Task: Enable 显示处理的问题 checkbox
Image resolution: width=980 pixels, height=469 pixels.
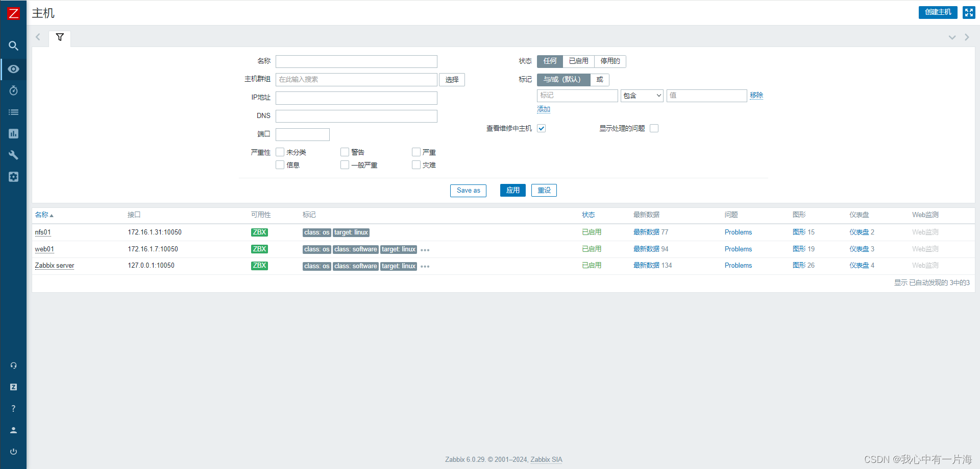Action: point(654,128)
